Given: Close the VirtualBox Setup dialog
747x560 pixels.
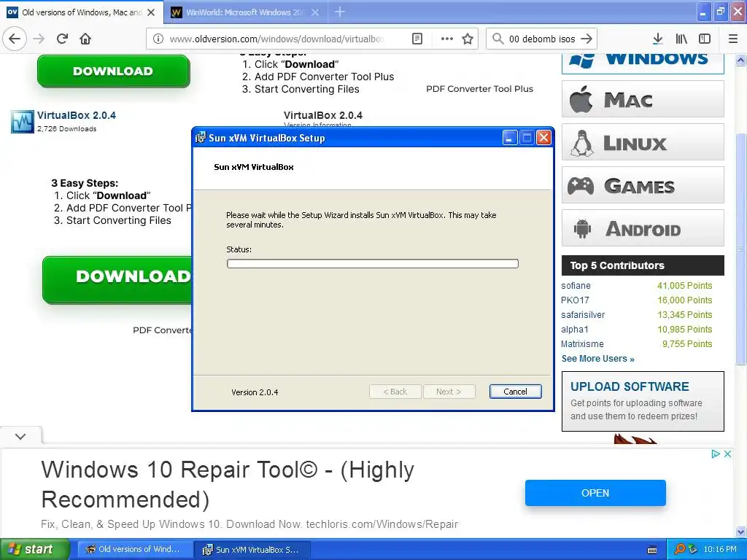Looking at the screenshot, I should pyautogui.click(x=543, y=138).
